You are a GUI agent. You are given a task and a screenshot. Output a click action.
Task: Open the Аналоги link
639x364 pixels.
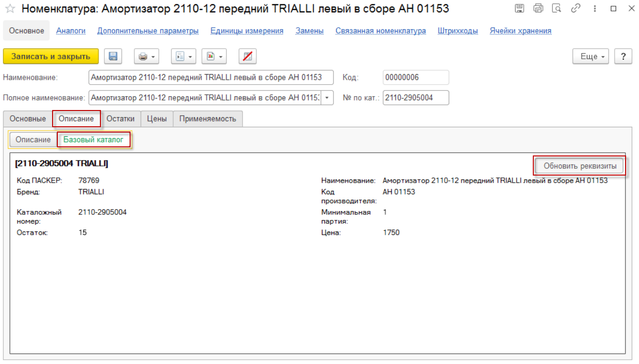tap(71, 31)
